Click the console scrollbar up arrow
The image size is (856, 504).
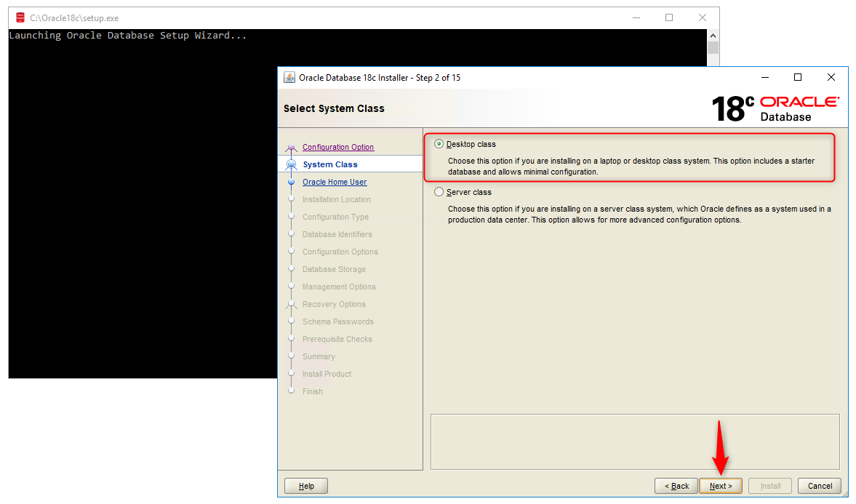713,36
